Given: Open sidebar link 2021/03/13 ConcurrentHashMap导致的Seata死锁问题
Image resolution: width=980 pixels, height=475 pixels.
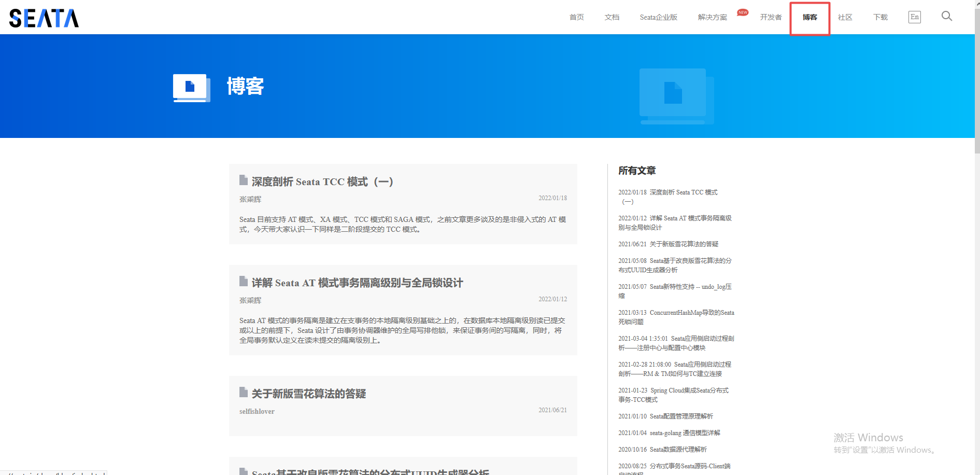Looking at the screenshot, I should (x=676, y=317).
